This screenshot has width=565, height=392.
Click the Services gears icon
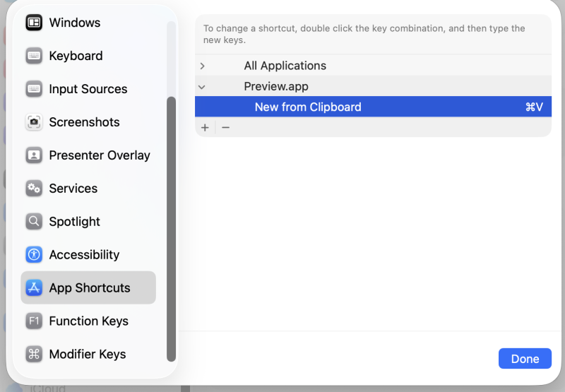tap(34, 189)
